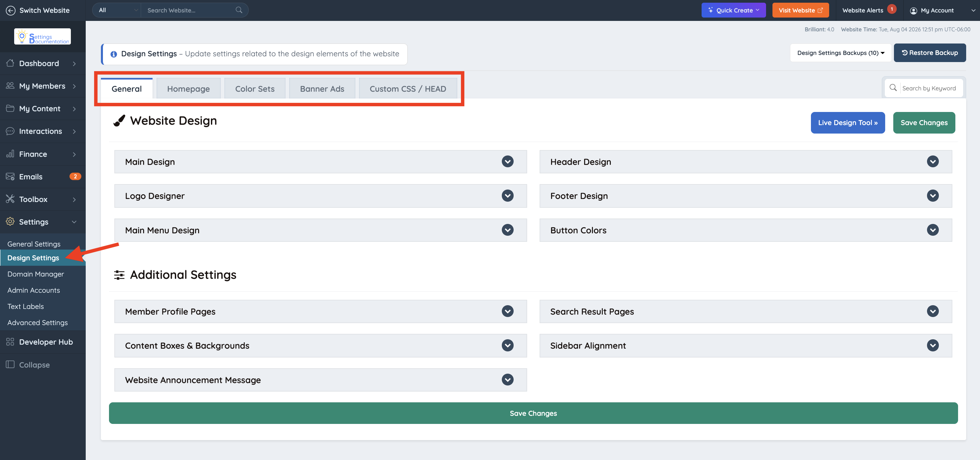
Task: Click the Emails envelope icon
Action: (10, 176)
